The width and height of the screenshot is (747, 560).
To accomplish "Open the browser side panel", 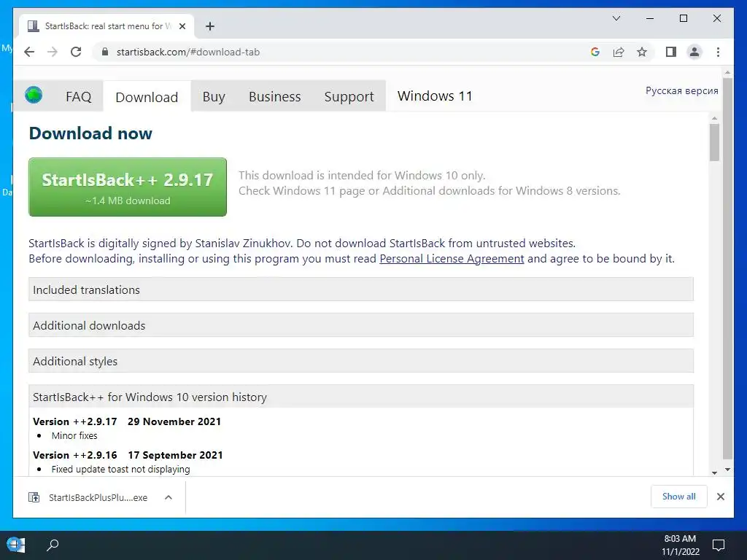I will (x=671, y=52).
